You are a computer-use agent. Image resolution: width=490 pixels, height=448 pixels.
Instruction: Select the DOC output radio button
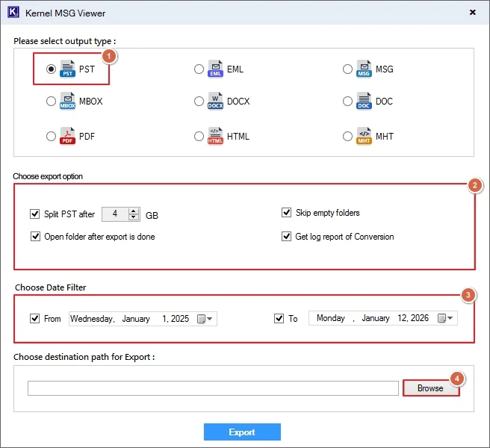tap(347, 102)
